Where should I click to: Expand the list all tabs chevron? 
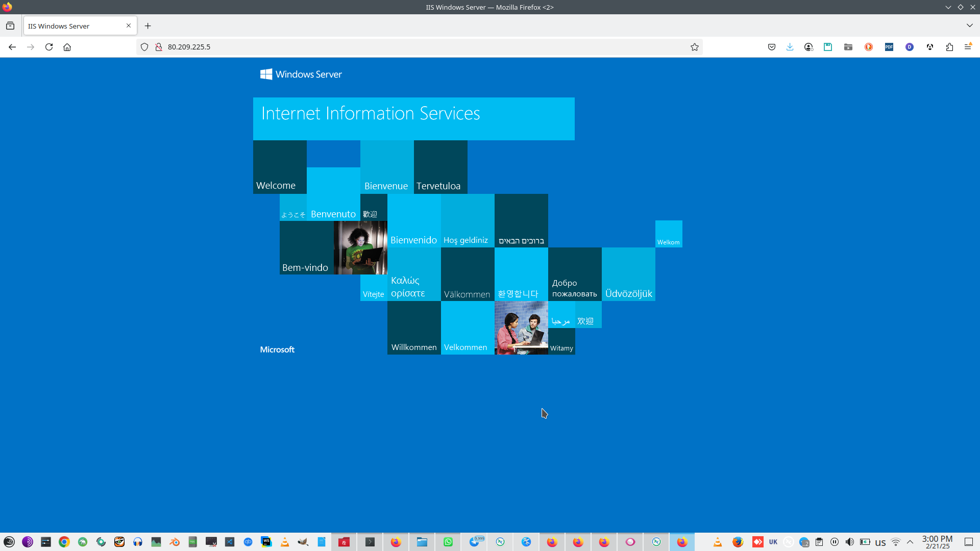[969, 26]
